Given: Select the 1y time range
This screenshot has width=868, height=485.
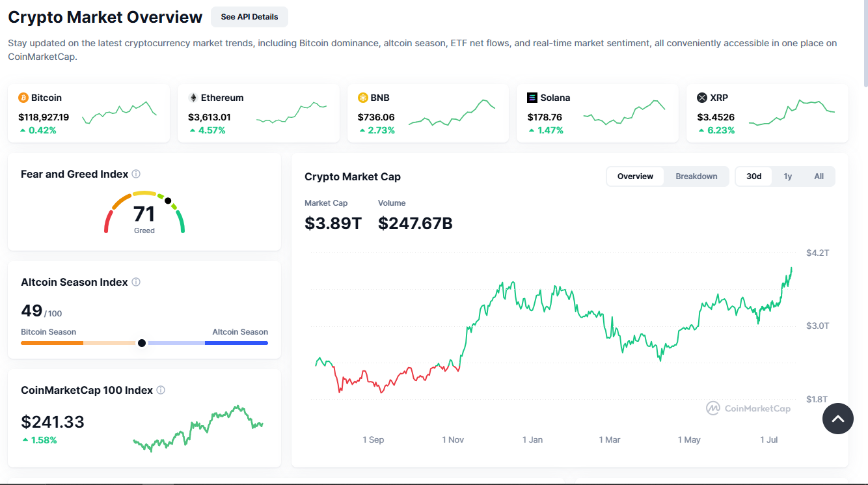Looking at the screenshot, I should click(x=788, y=176).
